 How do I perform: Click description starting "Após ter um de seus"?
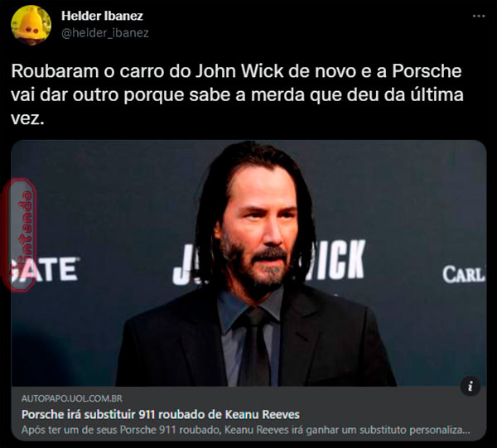tap(246, 430)
